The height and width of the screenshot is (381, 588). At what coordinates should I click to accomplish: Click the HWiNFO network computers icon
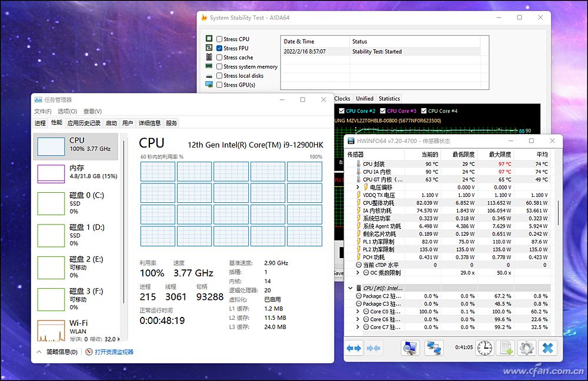point(435,348)
